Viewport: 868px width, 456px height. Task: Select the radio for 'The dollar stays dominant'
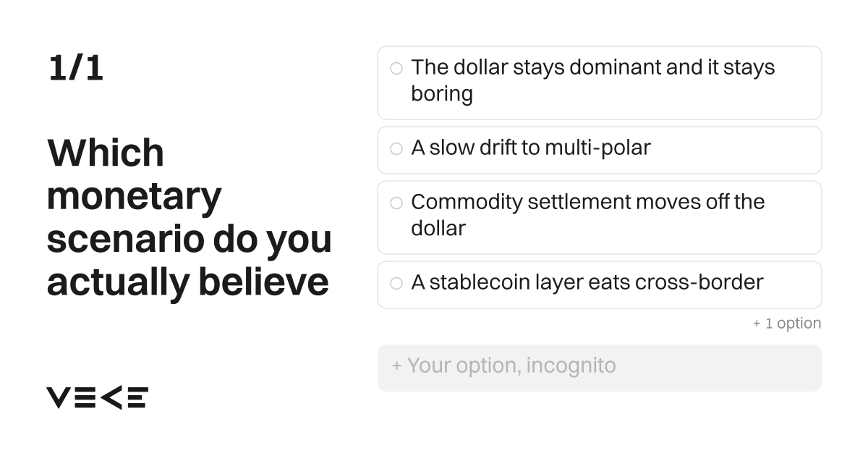coord(396,68)
